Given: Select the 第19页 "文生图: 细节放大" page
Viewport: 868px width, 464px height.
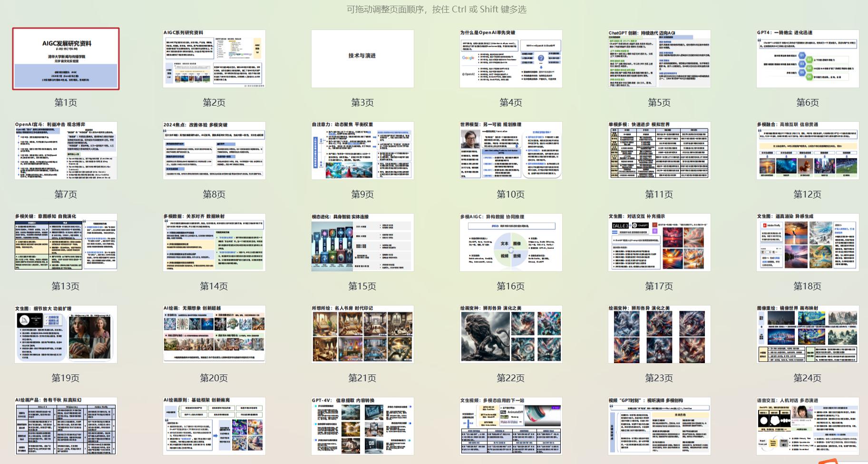Looking at the screenshot, I should [66, 335].
